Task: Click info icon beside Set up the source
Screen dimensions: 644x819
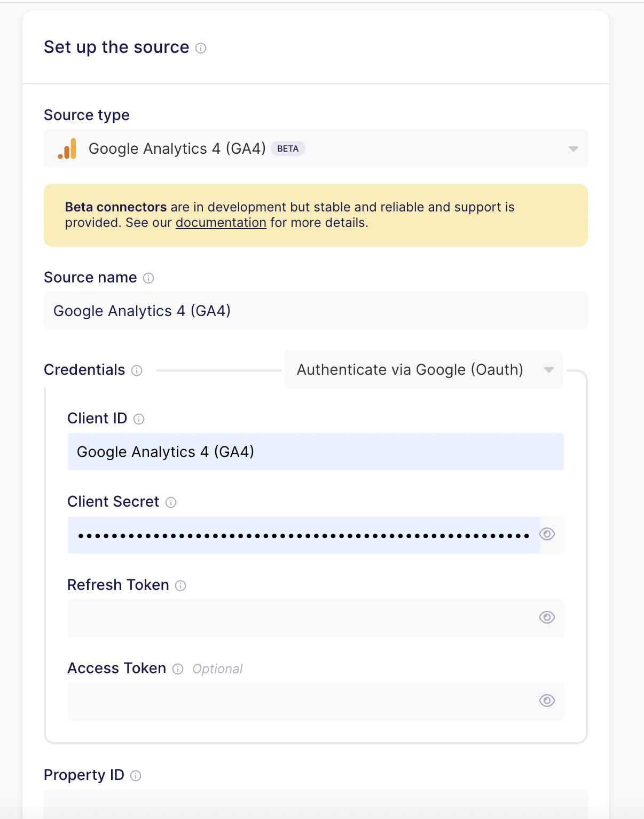Action: [x=201, y=48]
